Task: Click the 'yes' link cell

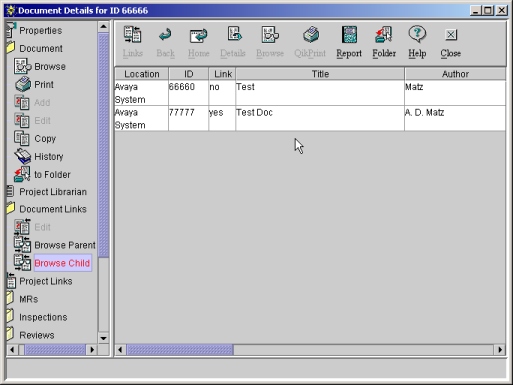Action: tap(222, 118)
